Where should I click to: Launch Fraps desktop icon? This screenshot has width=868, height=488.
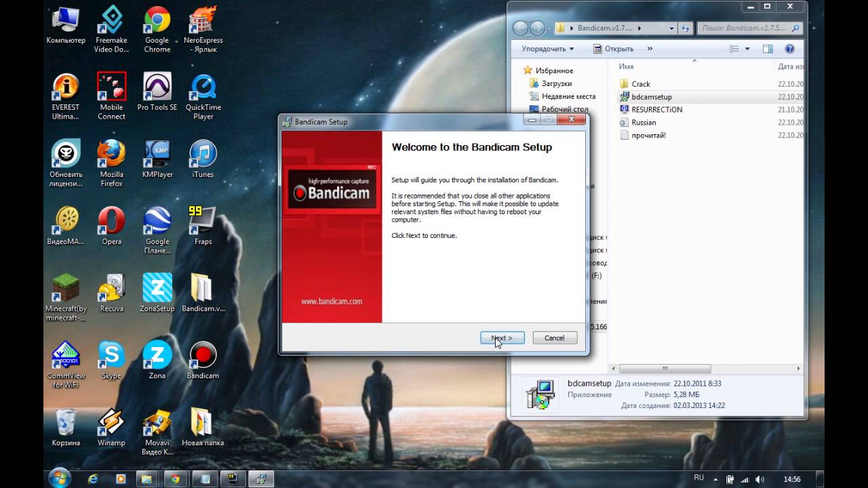tap(203, 226)
